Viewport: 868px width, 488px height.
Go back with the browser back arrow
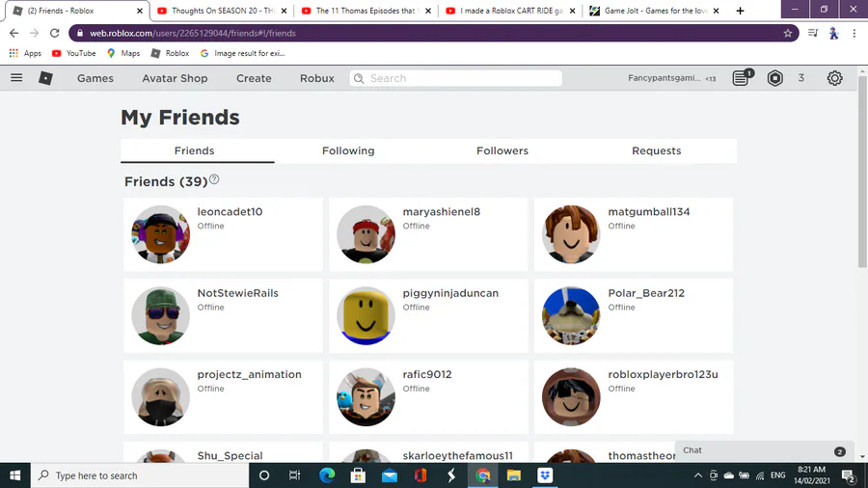[x=14, y=33]
